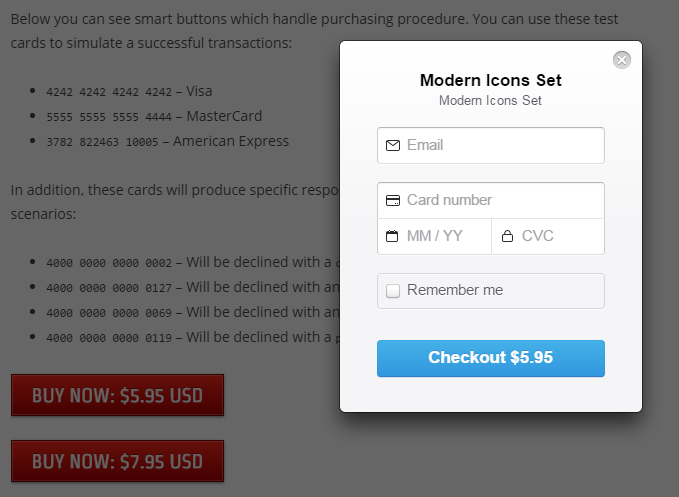The image size is (679, 497).
Task: Focus the CVC input field
Action: (x=555, y=236)
